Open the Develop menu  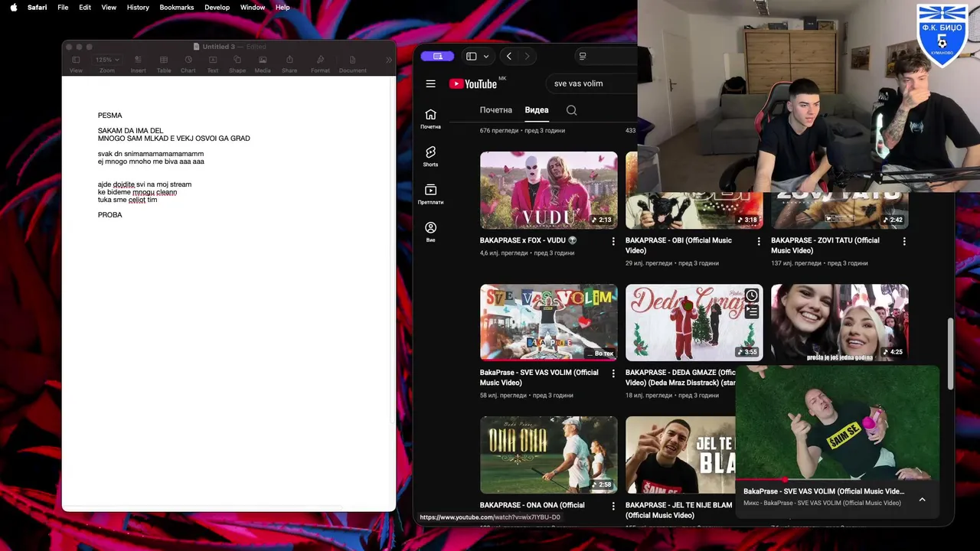217,7
